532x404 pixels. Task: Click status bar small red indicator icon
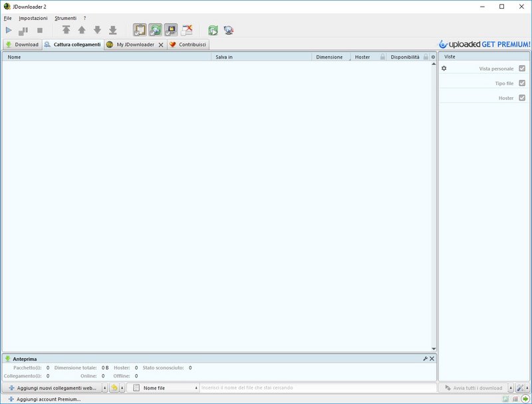(x=515, y=399)
